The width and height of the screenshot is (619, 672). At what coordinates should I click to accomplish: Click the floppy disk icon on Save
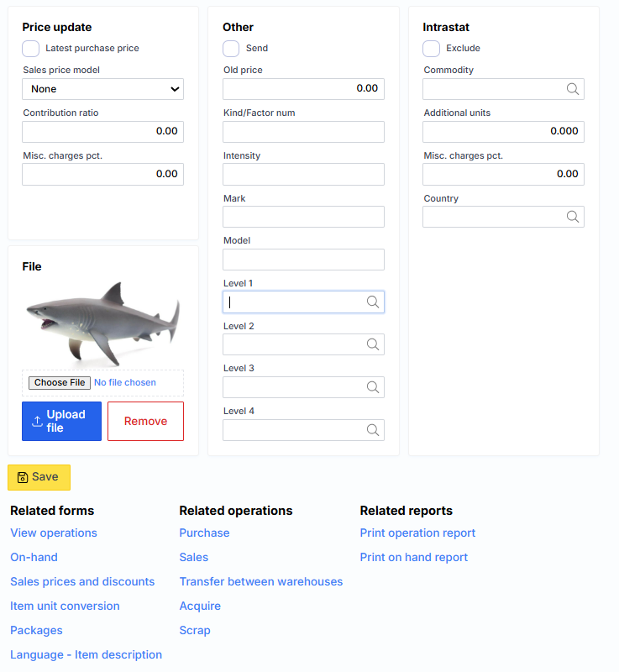[x=23, y=477]
